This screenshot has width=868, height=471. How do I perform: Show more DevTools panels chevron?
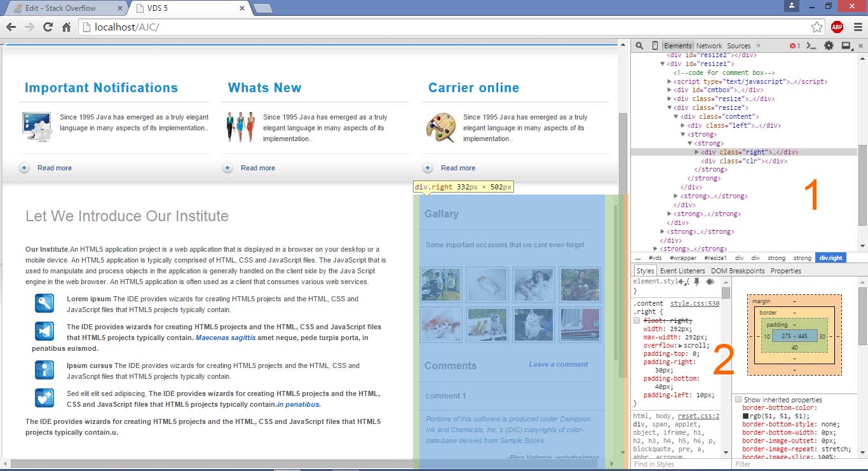tap(758, 46)
